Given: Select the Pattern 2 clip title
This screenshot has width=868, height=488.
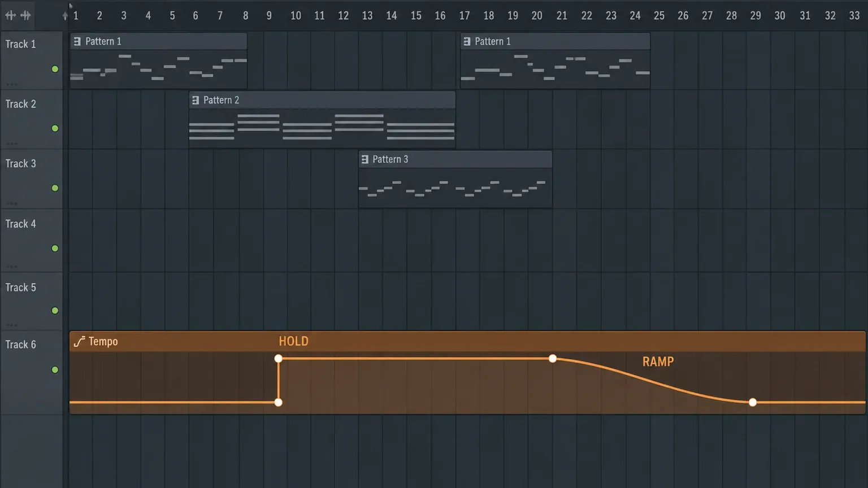Looking at the screenshot, I should click(x=221, y=100).
